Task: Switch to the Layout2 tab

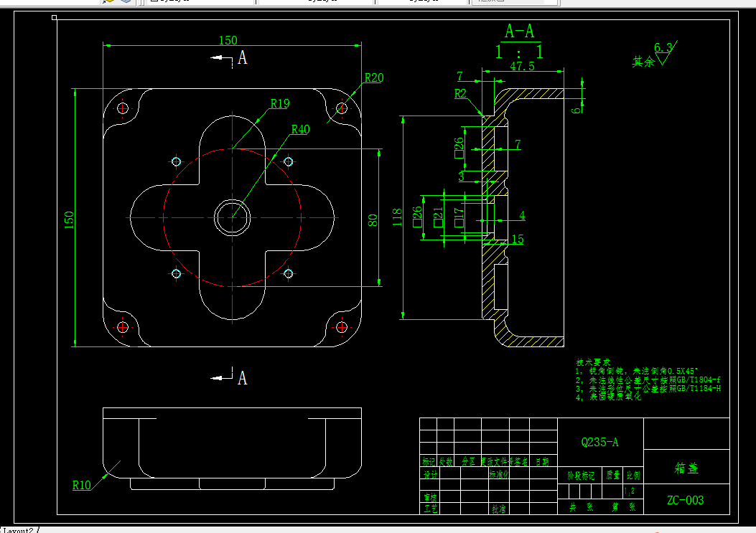Action: click(19, 530)
